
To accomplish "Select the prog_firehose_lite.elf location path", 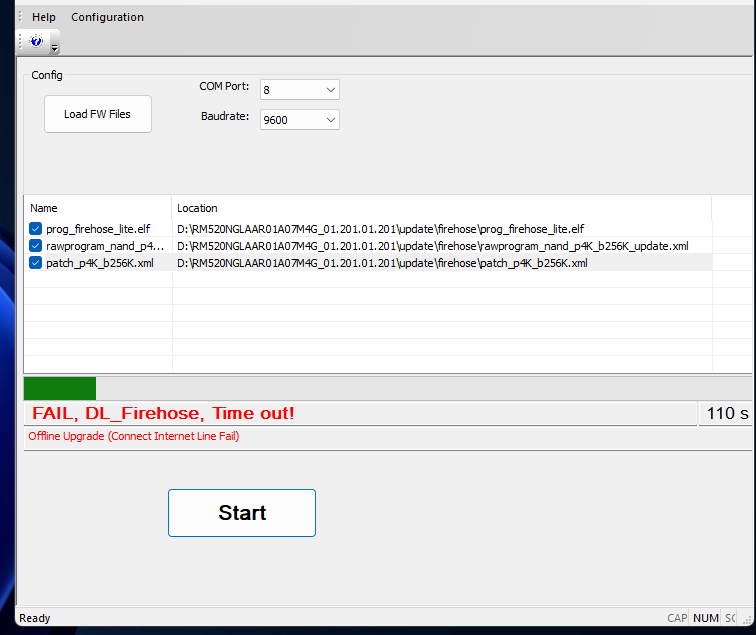I will (x=380, y=229).
